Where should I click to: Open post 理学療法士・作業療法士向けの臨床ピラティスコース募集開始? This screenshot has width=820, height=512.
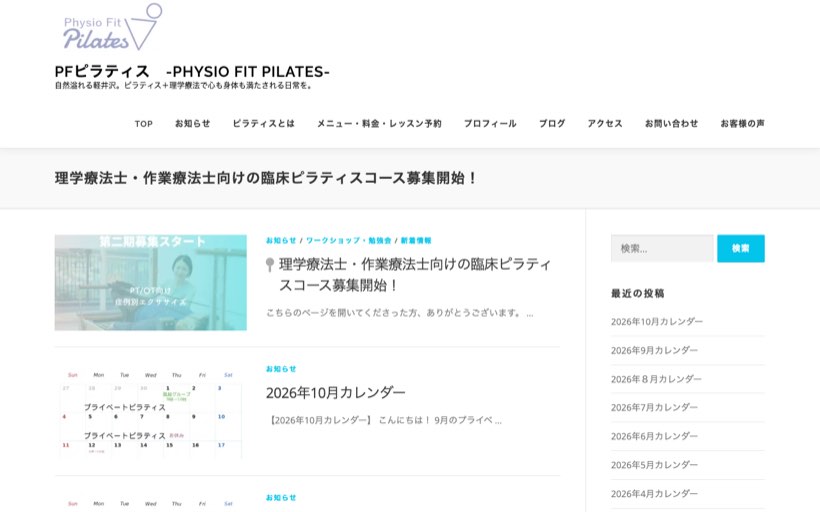(x=415, y=275)
